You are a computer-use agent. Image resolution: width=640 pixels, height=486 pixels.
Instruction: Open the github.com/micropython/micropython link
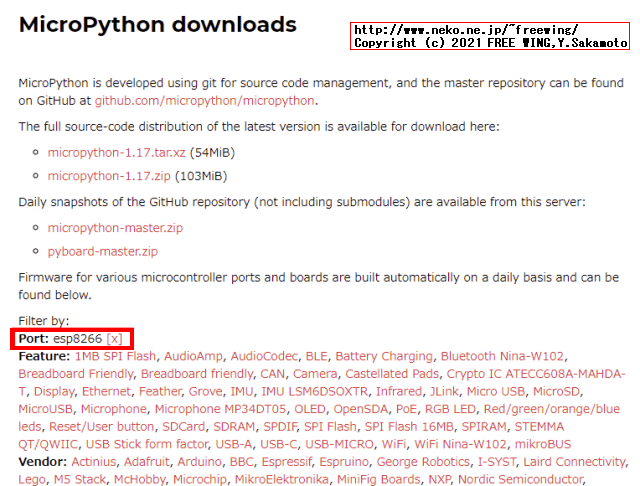click(x=204, y=100)
